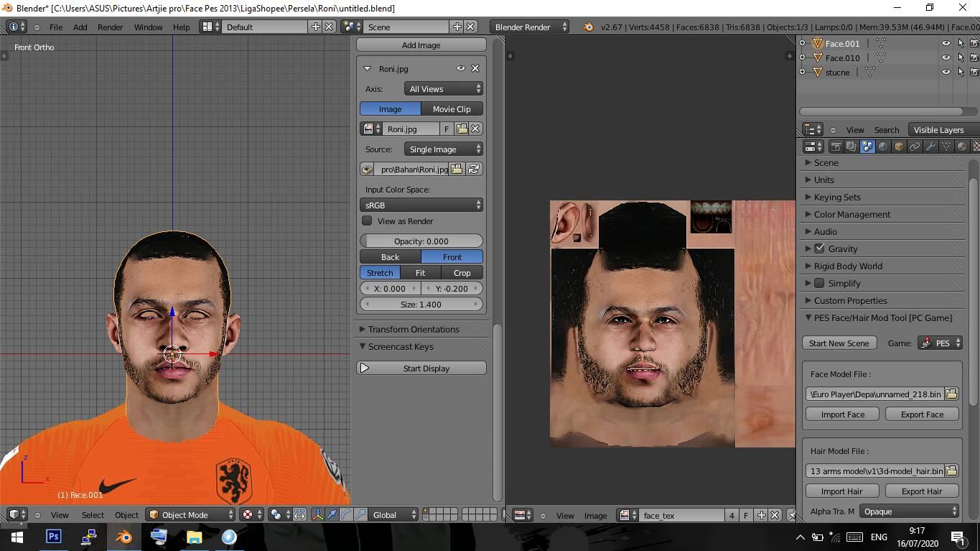Image resolution: width=980 pixels, height=551 pixels.
Task: Open the Window menu
Action: 148,27
